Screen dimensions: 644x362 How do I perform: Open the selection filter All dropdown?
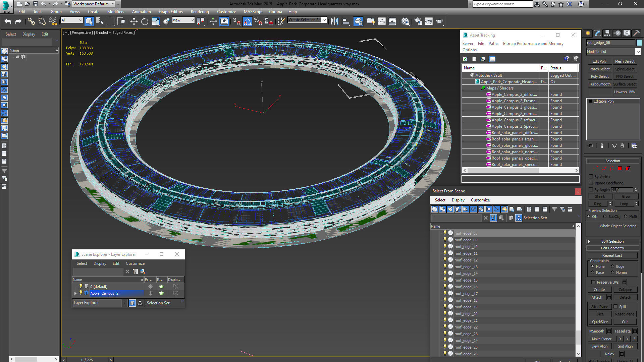(80, 20)
